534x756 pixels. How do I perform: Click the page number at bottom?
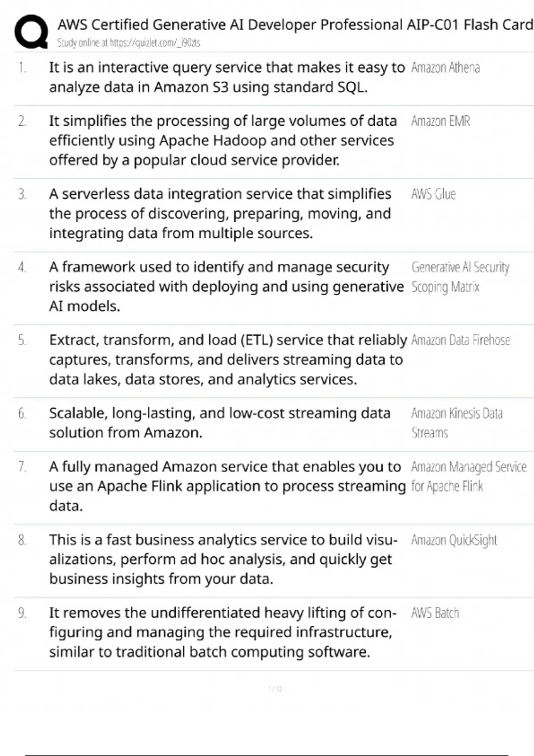point(275,689)
